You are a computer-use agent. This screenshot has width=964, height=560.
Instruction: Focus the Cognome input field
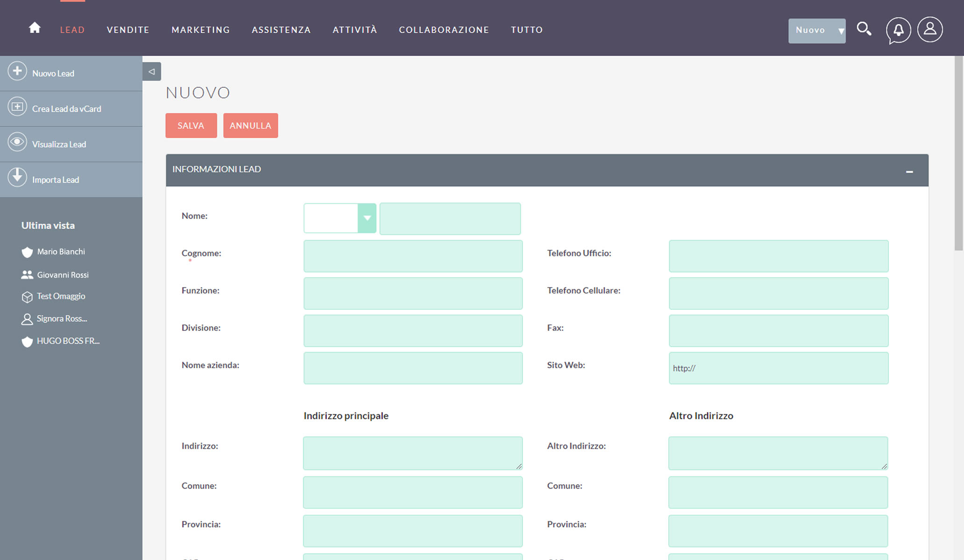[x=413, y=256]
